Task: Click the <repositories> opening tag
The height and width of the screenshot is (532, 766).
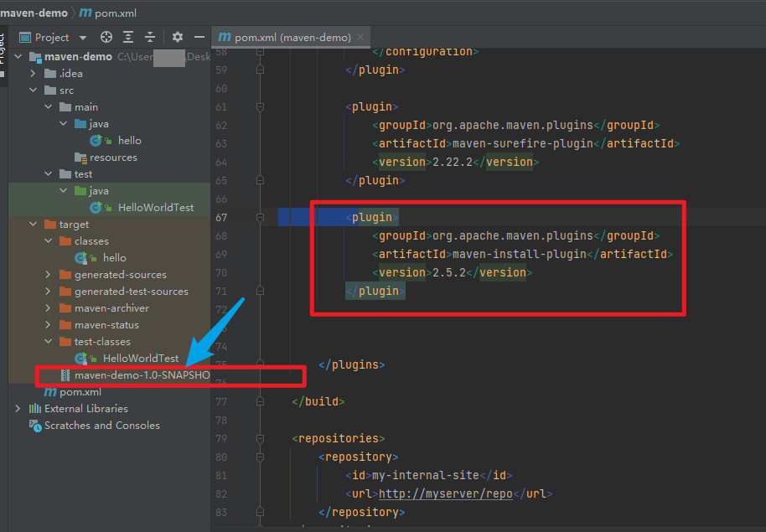Action: point(338,438)
